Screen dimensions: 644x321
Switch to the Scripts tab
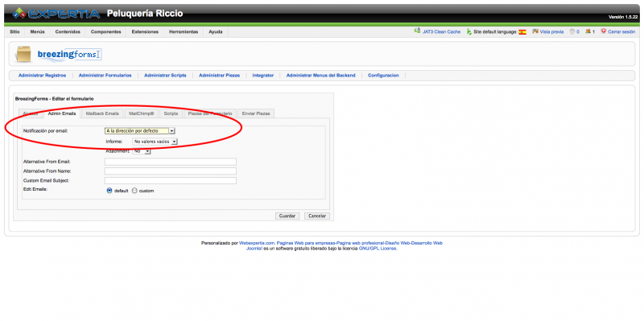pyautogui.click(x=171, y=113)
